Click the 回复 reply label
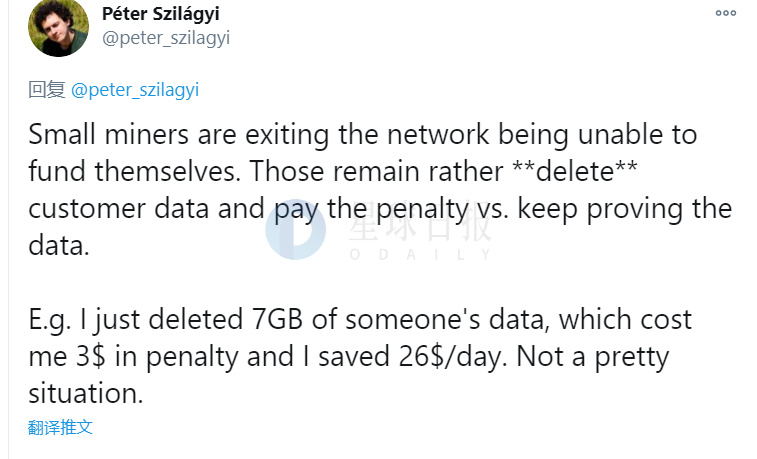The height and width of the screenshot is (459, 757). pyautogui.click(x=46, y=90)
